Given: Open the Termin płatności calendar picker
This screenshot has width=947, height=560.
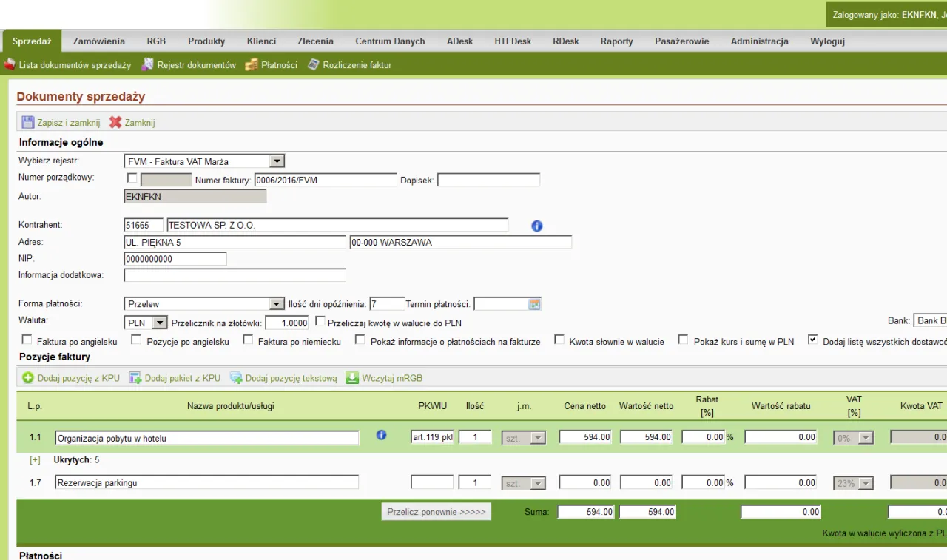Looking at the screenshot, I should [535, 304].
